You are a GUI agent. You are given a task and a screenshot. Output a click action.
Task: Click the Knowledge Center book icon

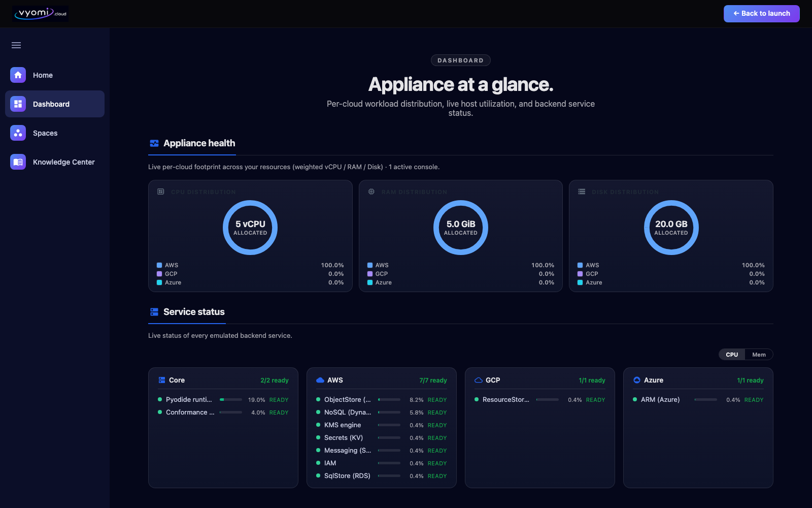(x=18, y=162)
